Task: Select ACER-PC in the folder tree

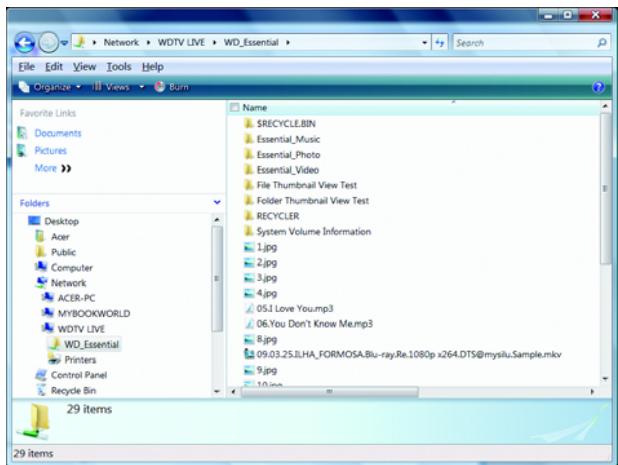Action: point(76,298)
